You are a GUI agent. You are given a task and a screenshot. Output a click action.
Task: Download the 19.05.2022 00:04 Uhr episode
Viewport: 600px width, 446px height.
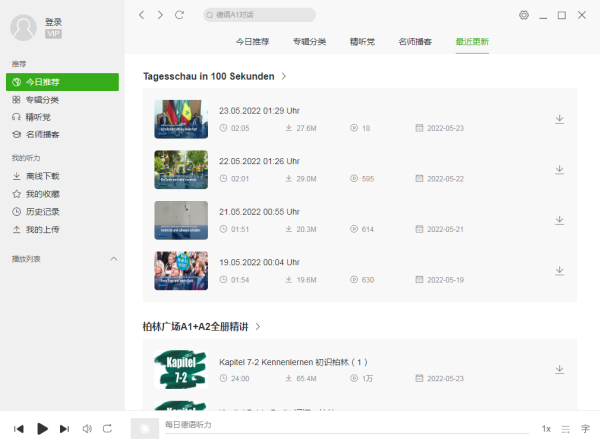[x=559, y=271]
